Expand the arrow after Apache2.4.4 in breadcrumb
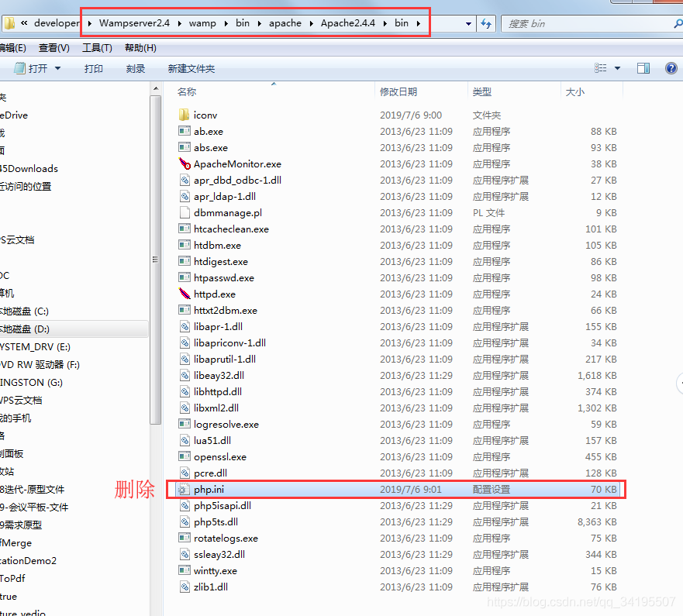The width and height of the screenshot is (683, 616). point(385,23)
